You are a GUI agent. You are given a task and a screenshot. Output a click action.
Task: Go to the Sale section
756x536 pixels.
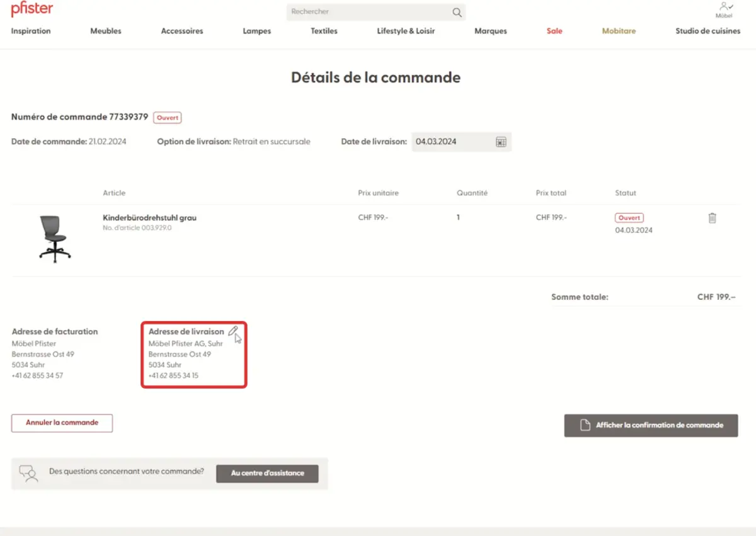coord(554,31)
